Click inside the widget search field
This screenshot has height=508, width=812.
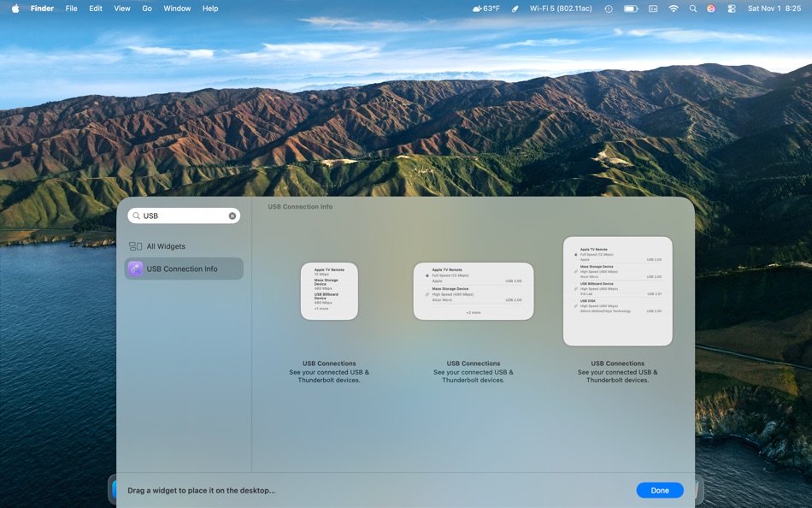pyautogui.click(x=179, y=215)
